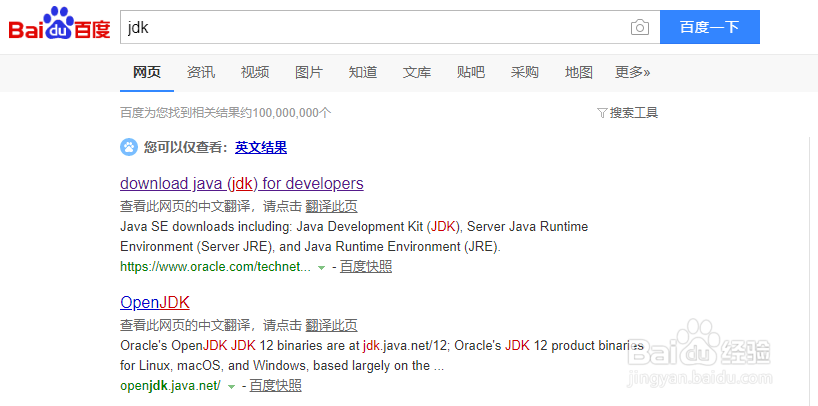Click the paw icon beside 英文结果
818x406 pixels.
click(129, 147)
